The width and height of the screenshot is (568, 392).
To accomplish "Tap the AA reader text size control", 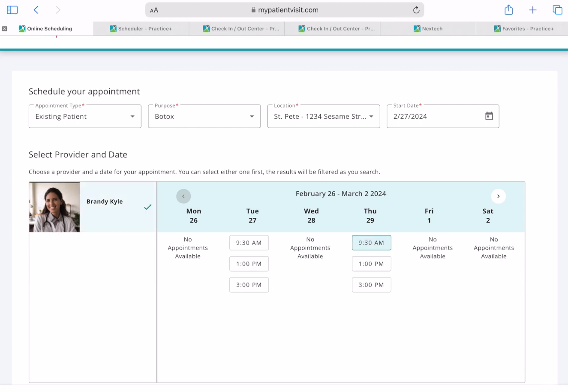I will click(154, 10).
